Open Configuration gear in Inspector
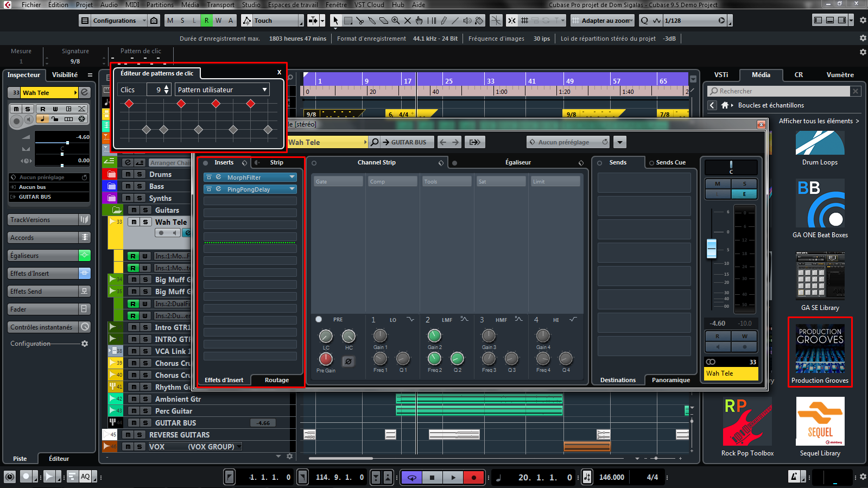Image resolution: width=868 pixels, height=488 pixels. tap(85, 344)
